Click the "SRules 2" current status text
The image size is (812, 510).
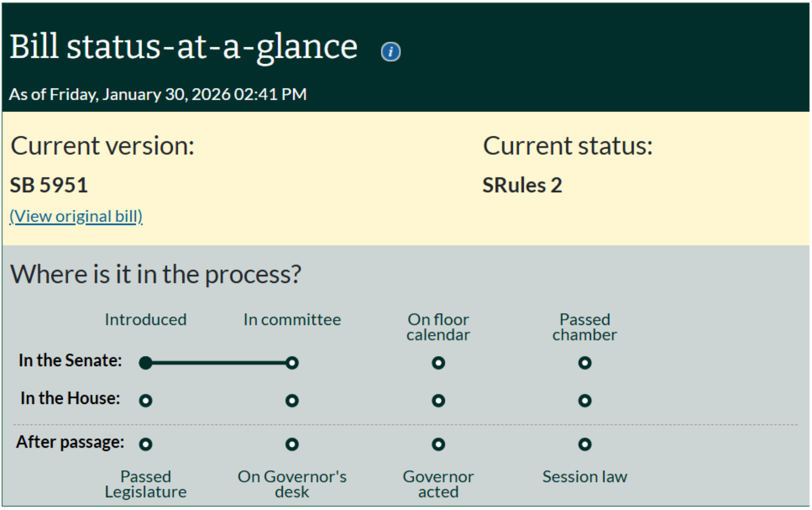pyautogui.click(x=521, y=185)
